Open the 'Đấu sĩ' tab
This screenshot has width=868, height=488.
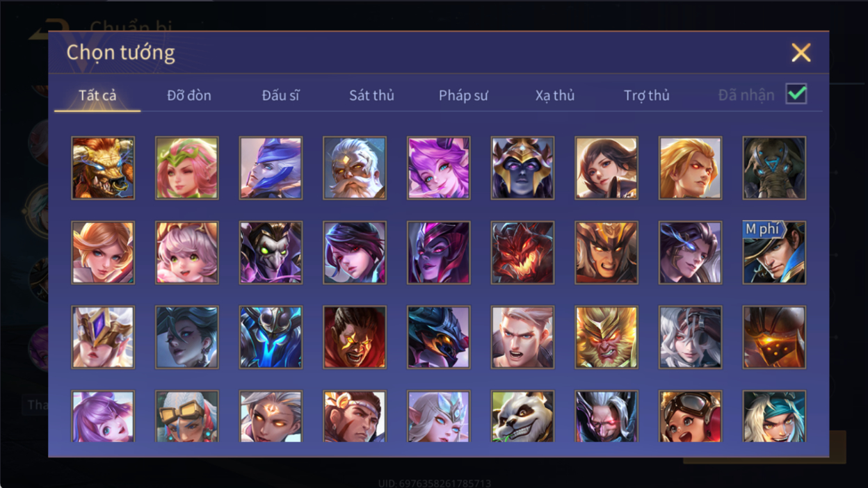coord(280,95)
